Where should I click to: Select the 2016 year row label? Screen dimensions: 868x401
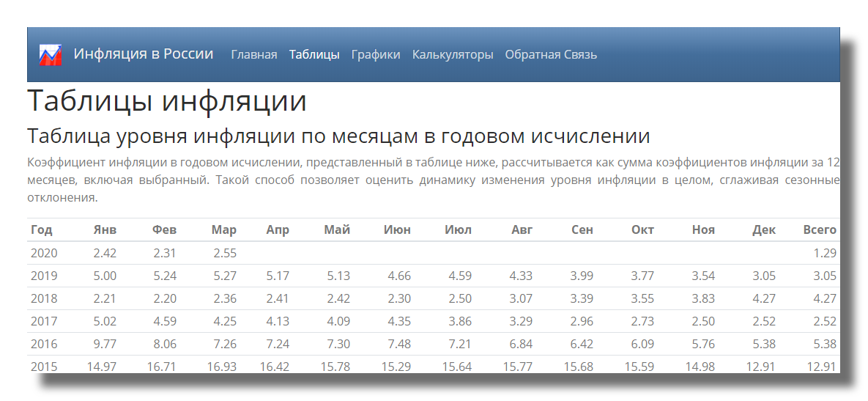44,344
